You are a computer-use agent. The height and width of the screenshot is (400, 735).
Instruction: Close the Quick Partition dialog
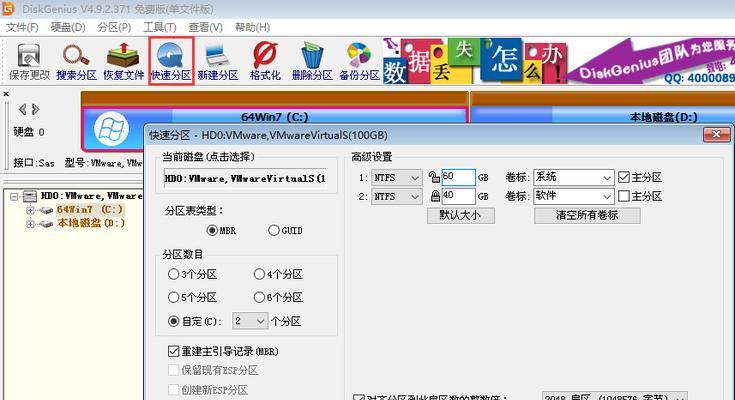(x=716, y=135)
